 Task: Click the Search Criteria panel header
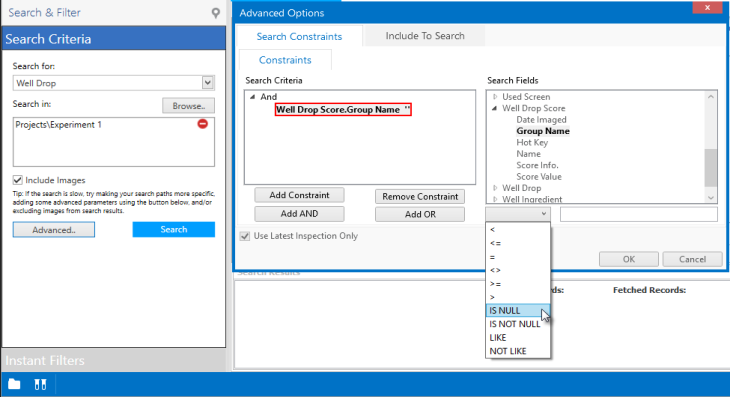click(x=114, y=39)
